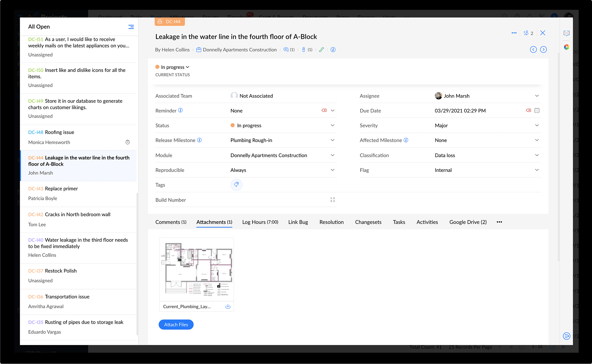Viewport: 592px width, 364px height.
Task: Open the chat panel icon on right
Action: click(567, 33)
